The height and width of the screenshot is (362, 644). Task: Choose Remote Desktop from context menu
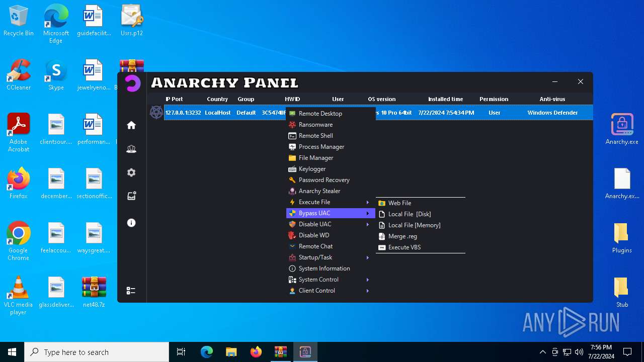(331, 114)
